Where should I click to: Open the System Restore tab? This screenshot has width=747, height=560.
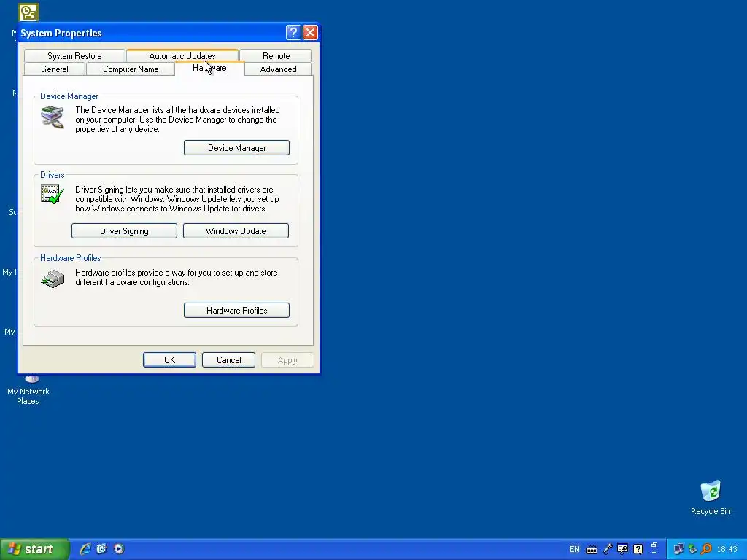click(74, 55)
